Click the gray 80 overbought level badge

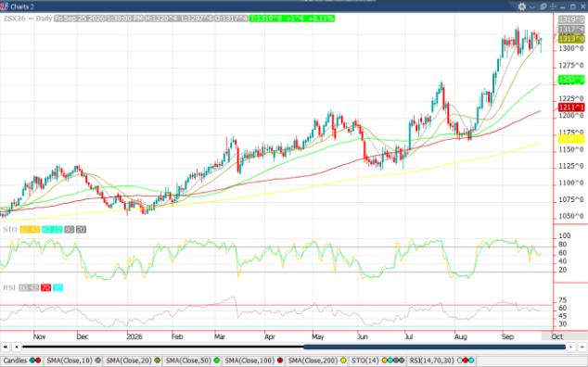[69, 230]
